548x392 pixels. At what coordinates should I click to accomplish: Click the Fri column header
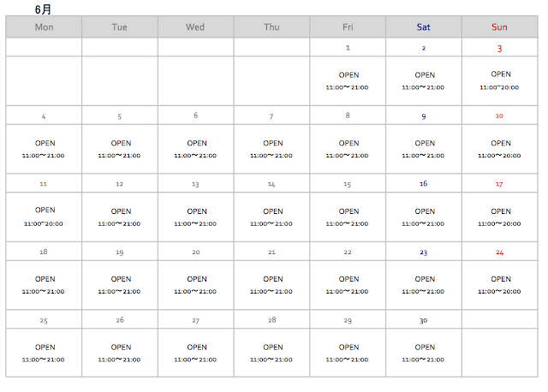pos(348,27)
